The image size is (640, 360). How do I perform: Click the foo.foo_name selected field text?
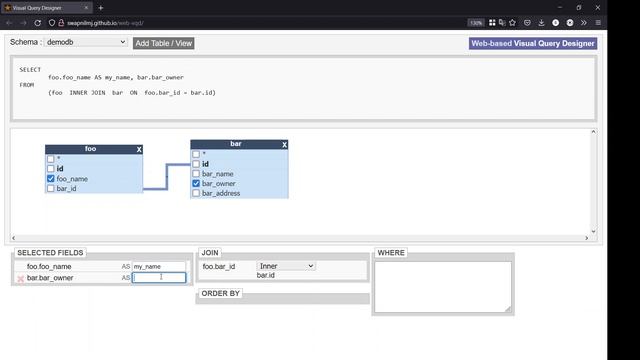[49, 267]
